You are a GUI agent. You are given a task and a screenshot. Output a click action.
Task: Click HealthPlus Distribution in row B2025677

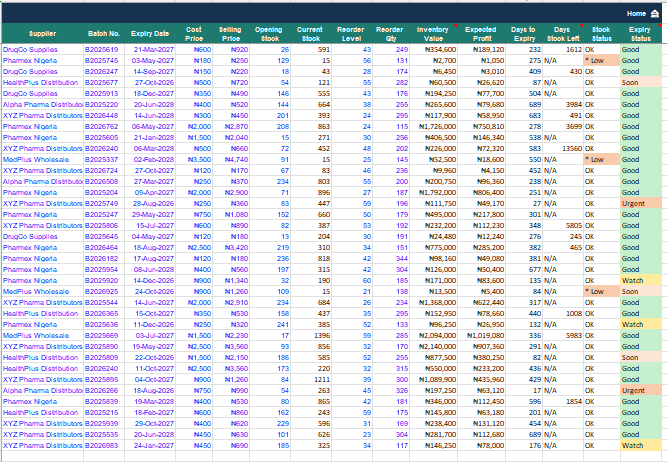(x=43, y=83)
